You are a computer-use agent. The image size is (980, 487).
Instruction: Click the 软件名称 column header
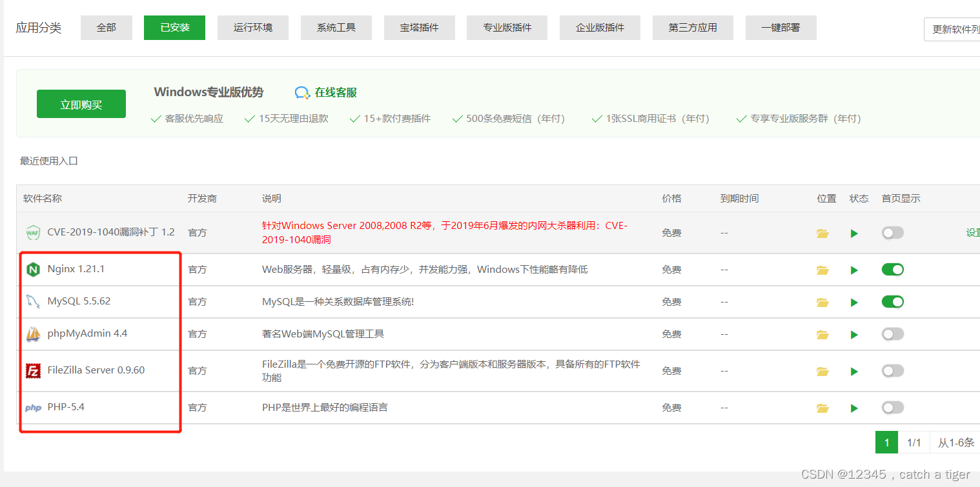[43, 199]
